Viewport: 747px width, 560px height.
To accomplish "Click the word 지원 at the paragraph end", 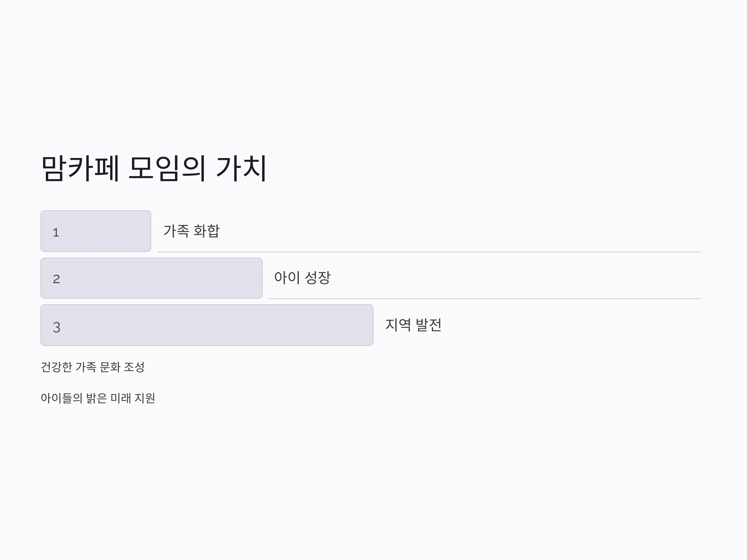I will pyautogui.click(x=145, y=398).
